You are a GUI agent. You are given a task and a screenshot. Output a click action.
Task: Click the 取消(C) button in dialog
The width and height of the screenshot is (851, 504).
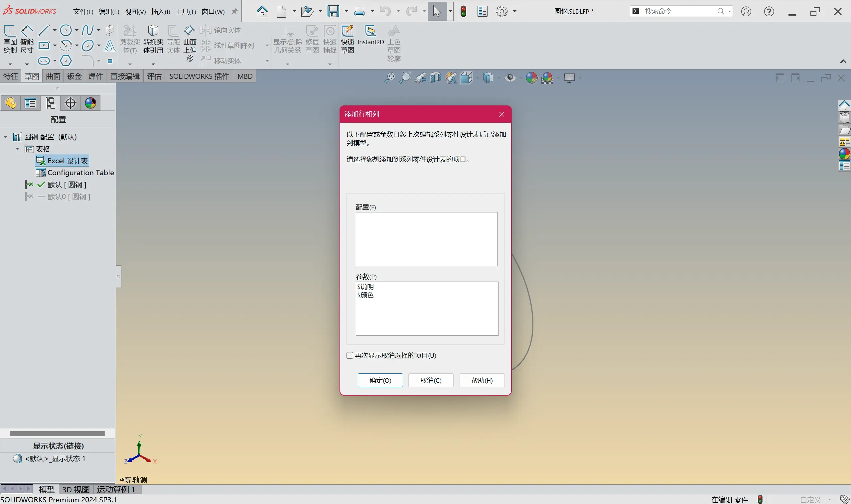[430, 380]
